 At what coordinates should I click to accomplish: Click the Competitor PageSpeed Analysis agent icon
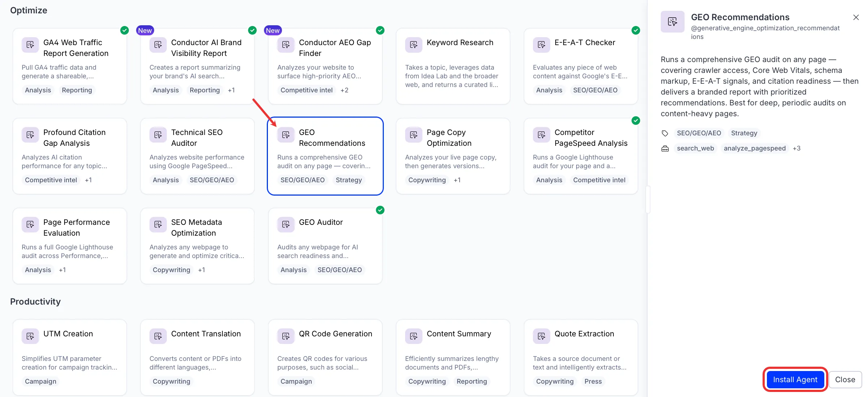coord(542,135)
